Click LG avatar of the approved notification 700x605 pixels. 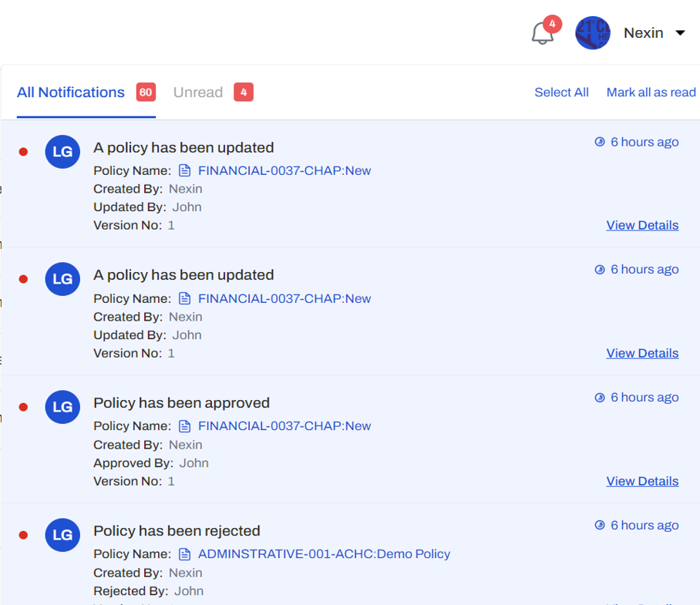62,407
